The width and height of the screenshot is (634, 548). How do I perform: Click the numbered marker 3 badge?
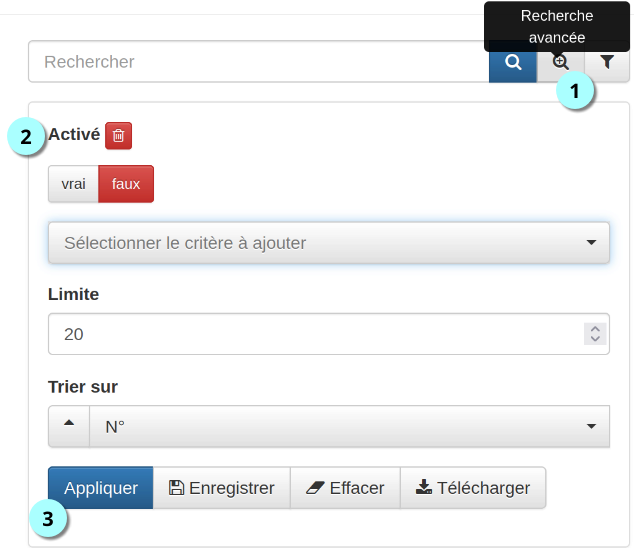[x=48, y=518]
